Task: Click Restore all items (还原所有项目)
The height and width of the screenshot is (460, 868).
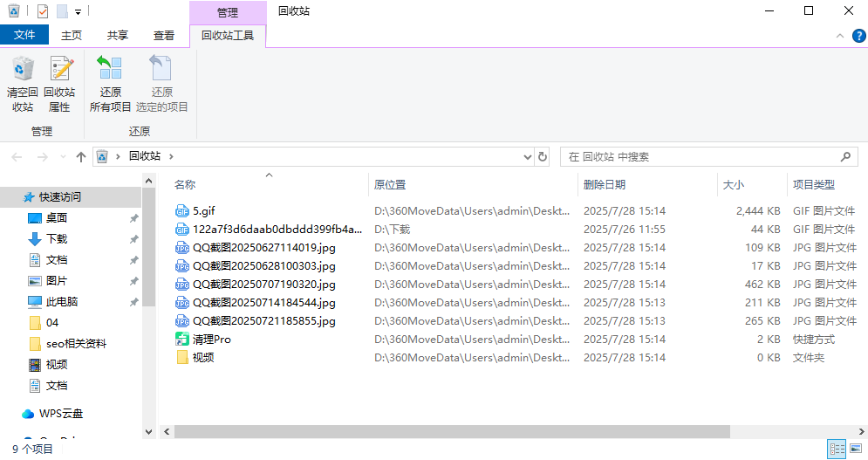Action: (x=110, y=84)
